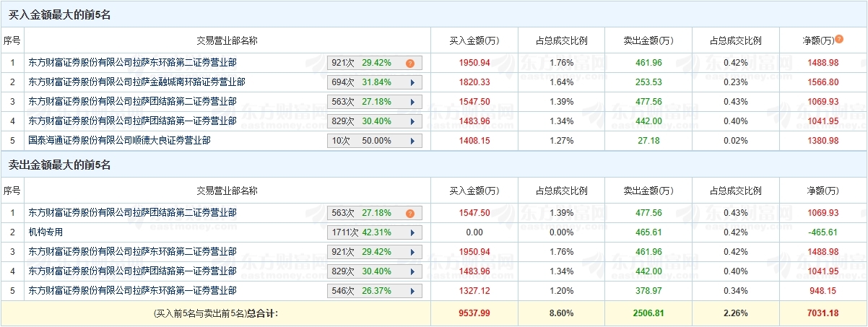Click orange help icon beside 563次 in sell table
This screenshot has height=327, width=868.
[x=409, y=213]
